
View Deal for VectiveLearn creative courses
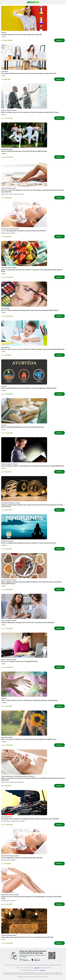[60, 79]
